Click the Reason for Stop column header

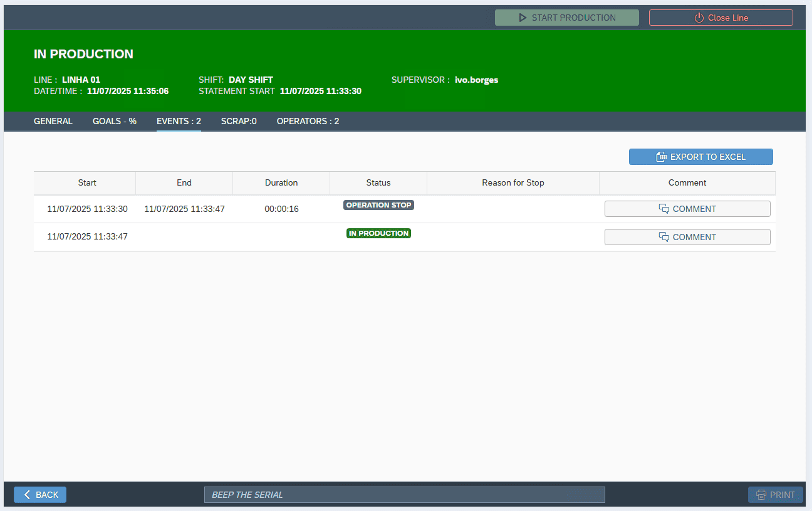click(x=513, y=183)
